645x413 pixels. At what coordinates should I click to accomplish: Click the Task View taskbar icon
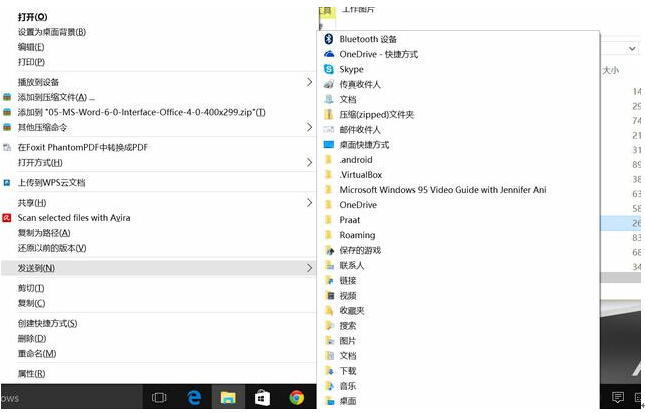[x=158, y=397]
